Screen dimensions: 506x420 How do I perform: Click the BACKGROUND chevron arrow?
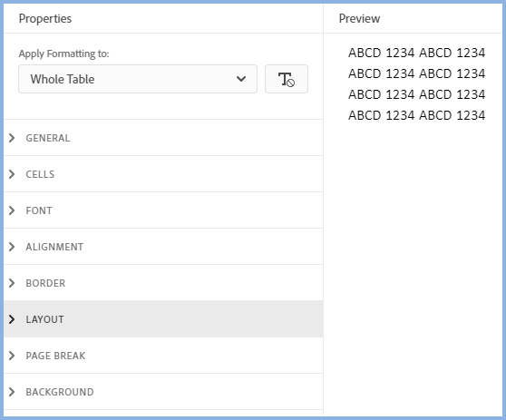click(12, 392)
